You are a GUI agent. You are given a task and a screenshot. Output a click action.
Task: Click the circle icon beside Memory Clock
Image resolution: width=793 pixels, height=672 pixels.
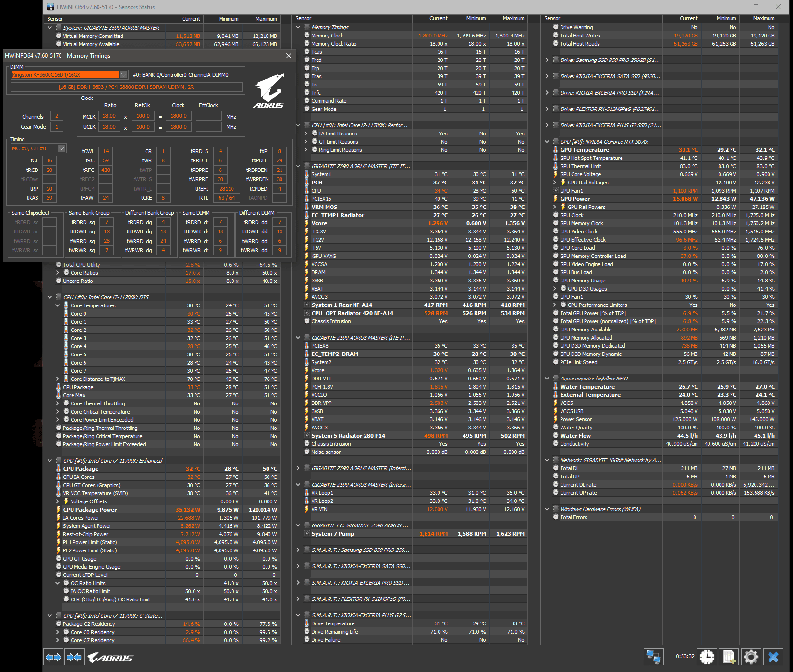pos(307,36)
